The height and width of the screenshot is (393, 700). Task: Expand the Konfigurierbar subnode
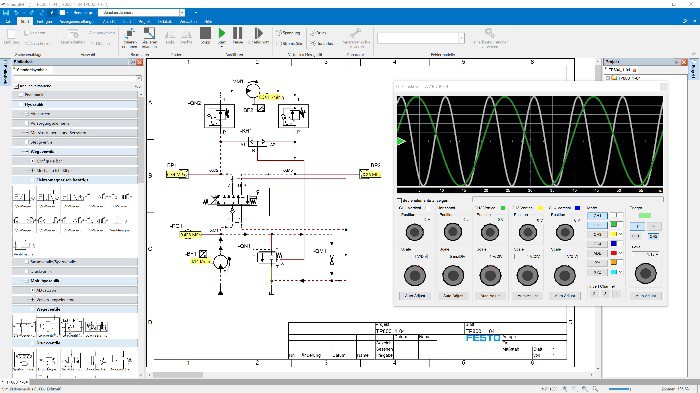point(33,161)
